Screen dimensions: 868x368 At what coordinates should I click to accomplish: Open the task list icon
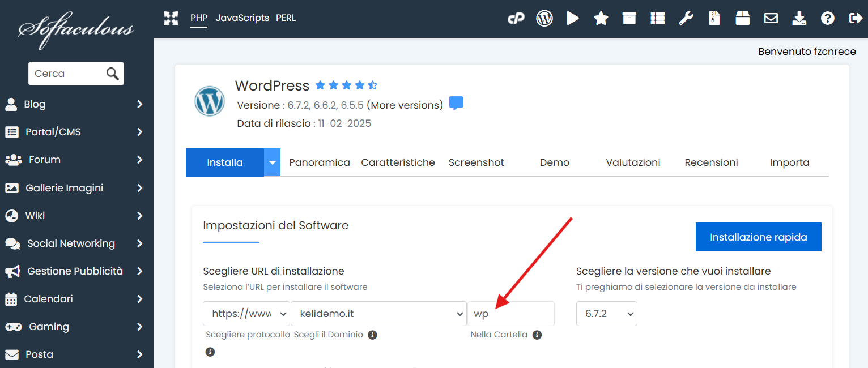[657, 19]
